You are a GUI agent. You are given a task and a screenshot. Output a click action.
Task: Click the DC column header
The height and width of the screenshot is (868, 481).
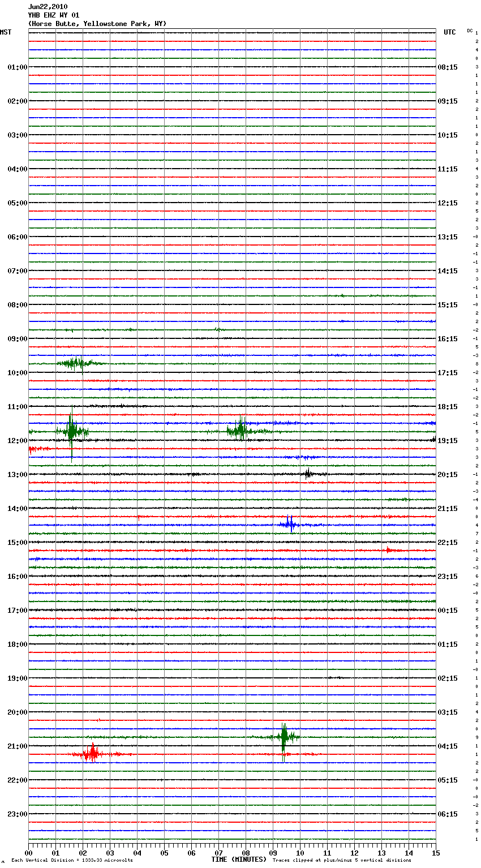coord(470,31)
